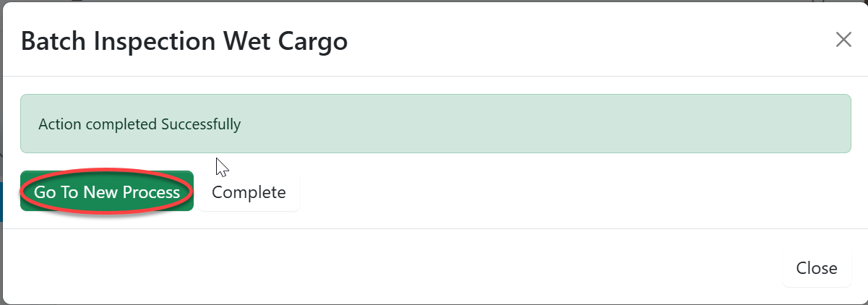868x305 pixels.
Task: Click the Batch Inspection Wet Cargo title
Action: click(184, 41)
